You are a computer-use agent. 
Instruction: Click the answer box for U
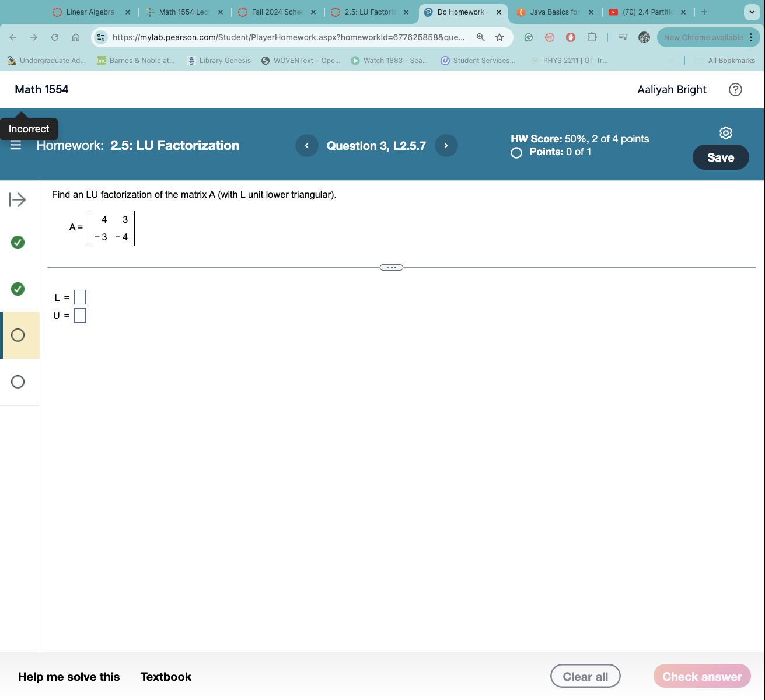point(80,316)
